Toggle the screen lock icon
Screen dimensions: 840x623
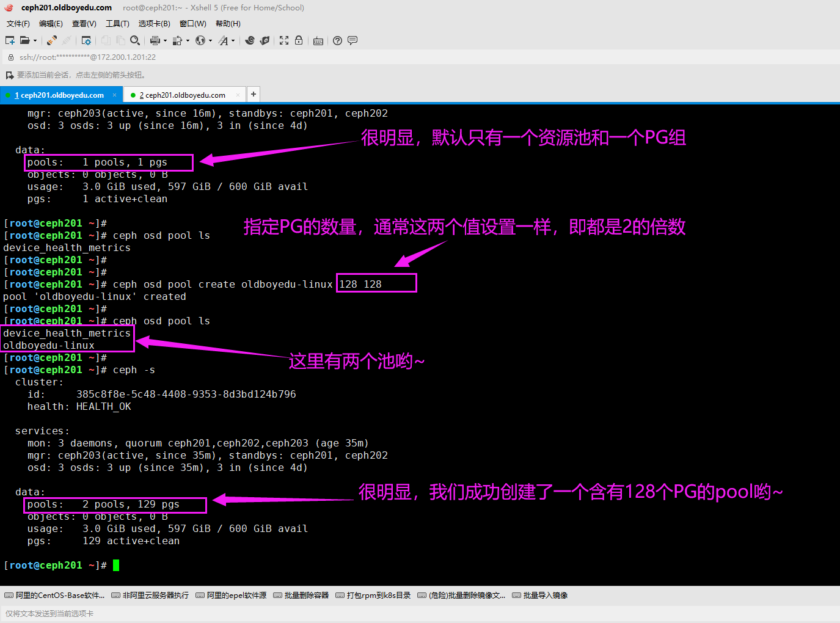299,40
